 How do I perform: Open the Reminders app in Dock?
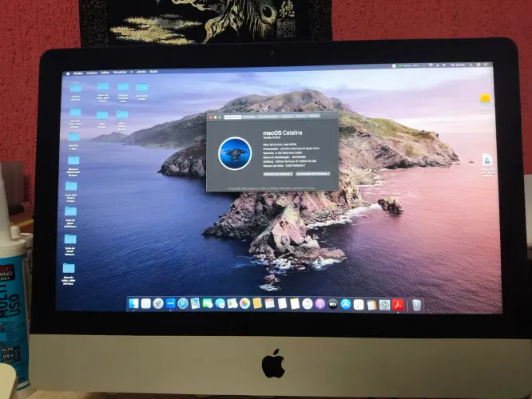tap(282, 304)
